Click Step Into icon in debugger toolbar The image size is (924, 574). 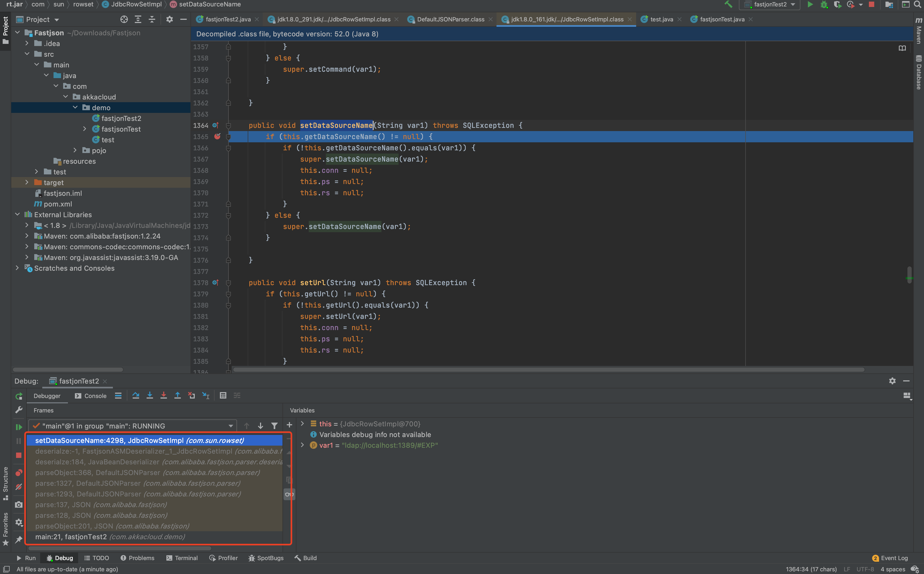click(x=150, y=396)
